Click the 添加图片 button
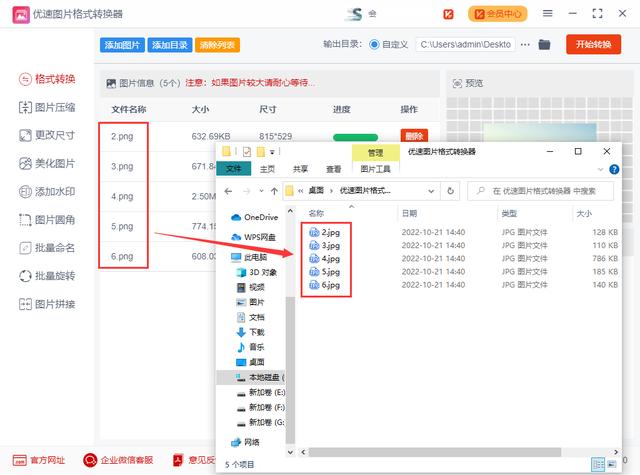 pos(122,45)
